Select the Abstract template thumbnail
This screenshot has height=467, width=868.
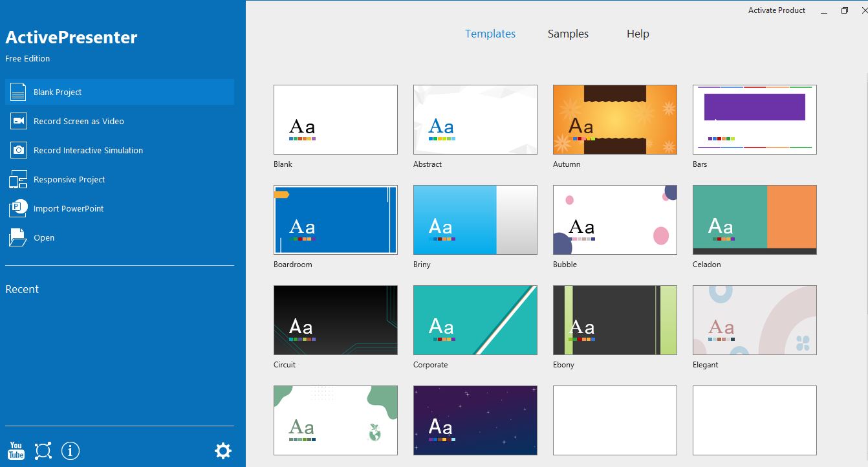coord(475,120)
